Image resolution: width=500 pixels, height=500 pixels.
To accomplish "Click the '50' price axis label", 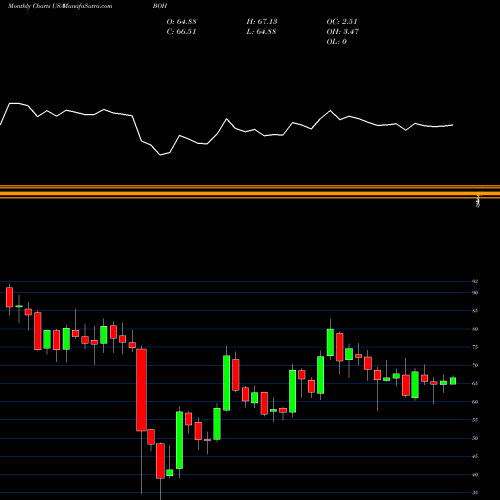I will point(475,438).
